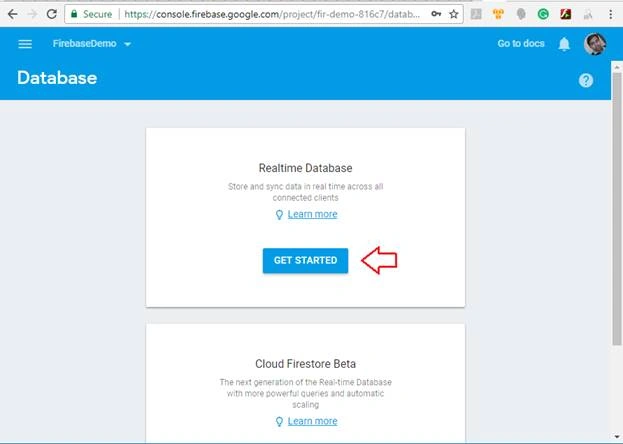
Task: Open the user account avatar
Action: (x=595, y=44)
